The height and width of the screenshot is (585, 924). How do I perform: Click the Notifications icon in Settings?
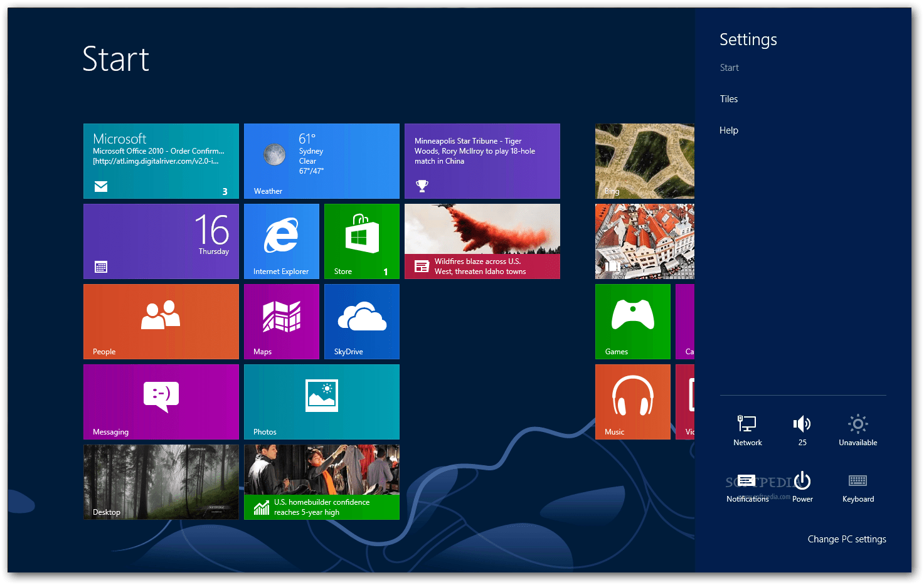click(x=746, y=481)
